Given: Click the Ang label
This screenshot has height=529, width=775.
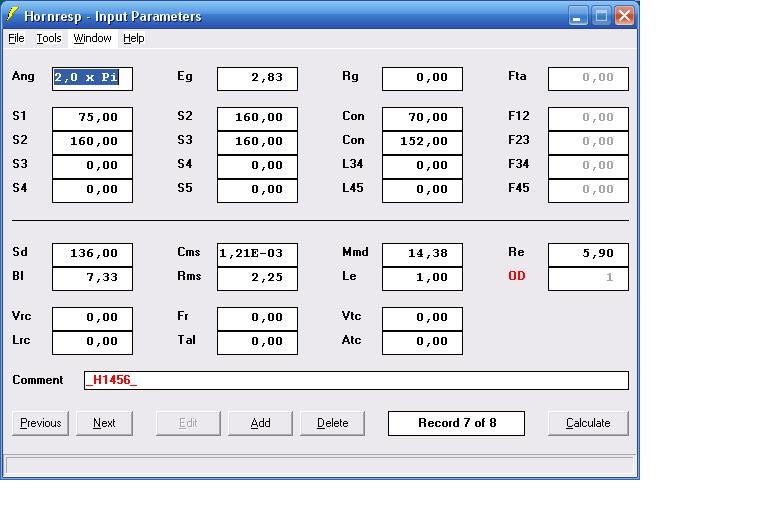Looking at the screenshot, I should pos(23,76).
